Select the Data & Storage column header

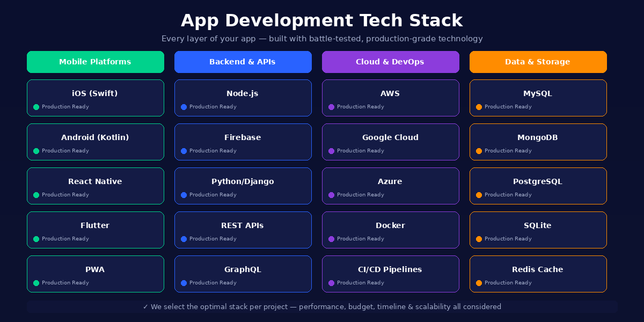(x=538, y=62)
